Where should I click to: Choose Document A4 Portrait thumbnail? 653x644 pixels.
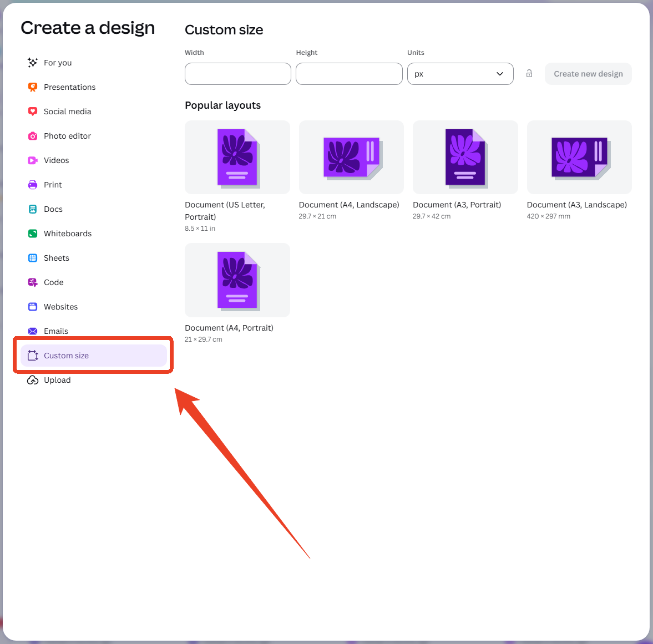pyautogui.click(x=237, y=280)
